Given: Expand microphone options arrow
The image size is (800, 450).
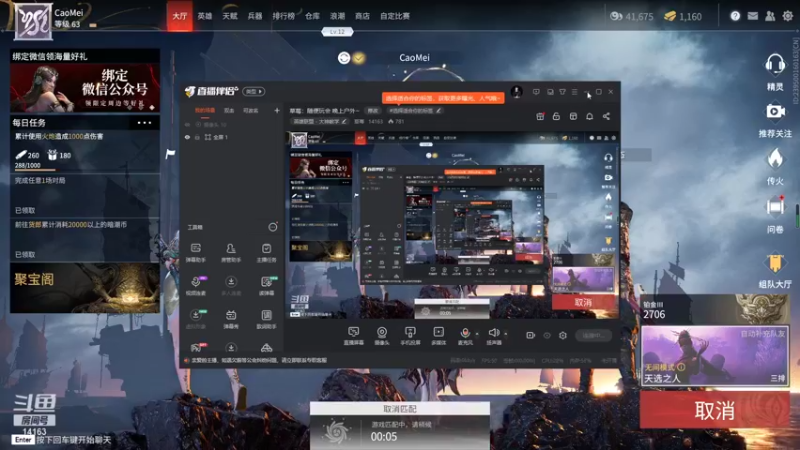Looking at the screenshot, I should tap(477, 334).
